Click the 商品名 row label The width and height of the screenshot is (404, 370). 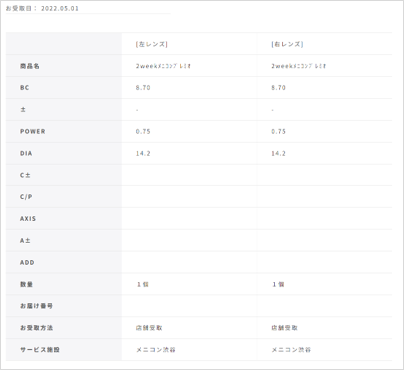click(x=30, y=66)
